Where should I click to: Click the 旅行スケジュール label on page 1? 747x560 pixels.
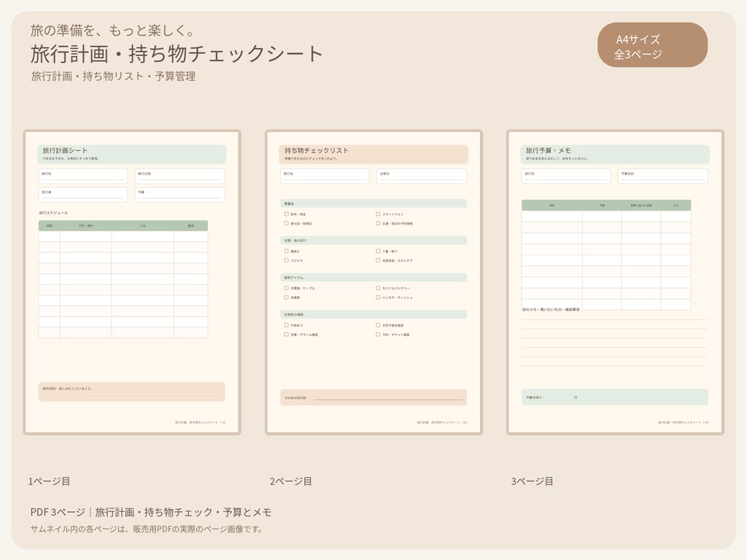tap(53, 213)
